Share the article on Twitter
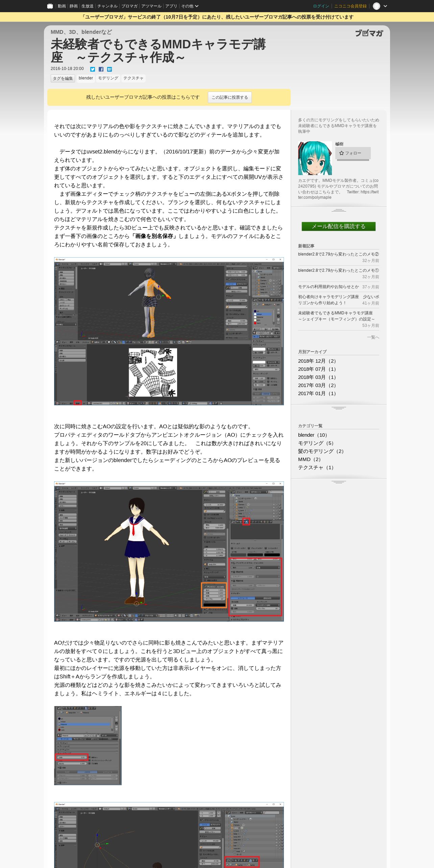Viewport: 434px width, 868px height. (93, 69)
